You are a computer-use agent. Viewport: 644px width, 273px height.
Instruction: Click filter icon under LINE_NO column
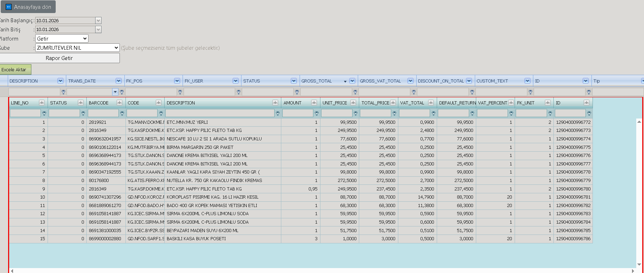point(44,114)
